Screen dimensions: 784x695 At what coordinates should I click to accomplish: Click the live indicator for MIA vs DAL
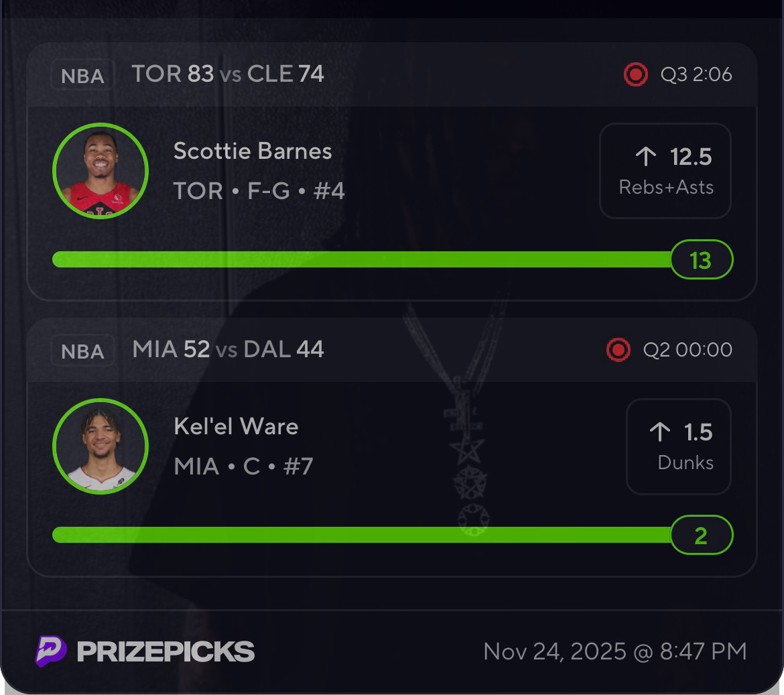point(618,350)
